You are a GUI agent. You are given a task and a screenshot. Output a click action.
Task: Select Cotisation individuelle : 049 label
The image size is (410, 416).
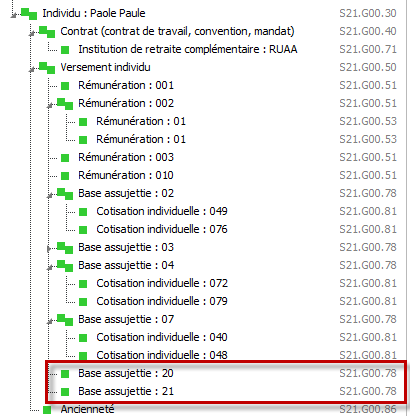162,211
